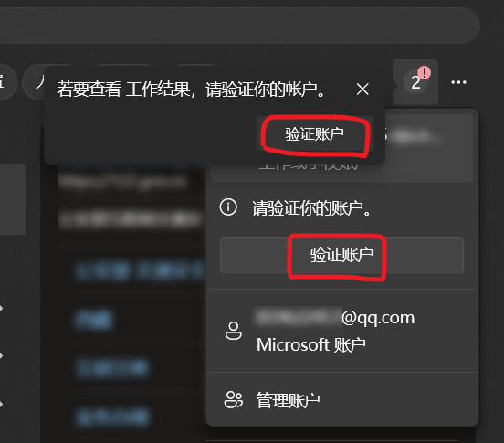This screenshot has height=443, width=504.
Task: Open the three-dot settings and more menu
Action: [x=458, y=82]
